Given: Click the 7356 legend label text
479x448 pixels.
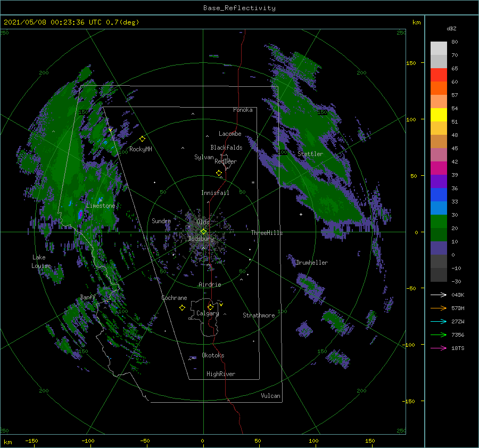Looking at the screenshot, I should (458, 335).
